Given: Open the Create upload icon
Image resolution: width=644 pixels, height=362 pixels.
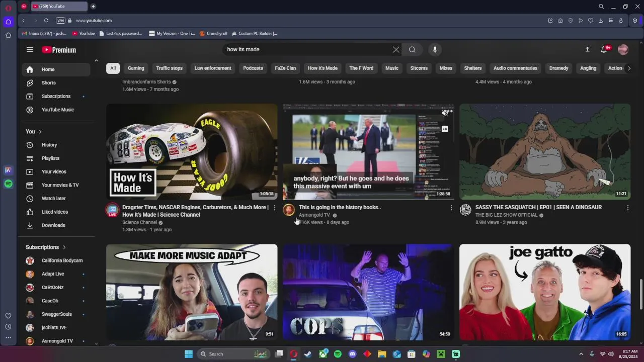Looking at the screenshot, I should (587, 49).
